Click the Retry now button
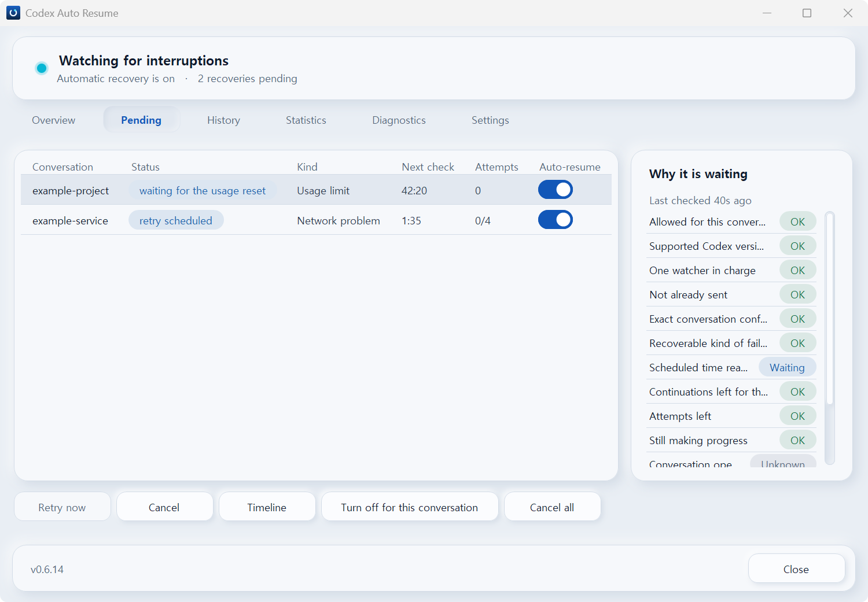 (62, 507)
